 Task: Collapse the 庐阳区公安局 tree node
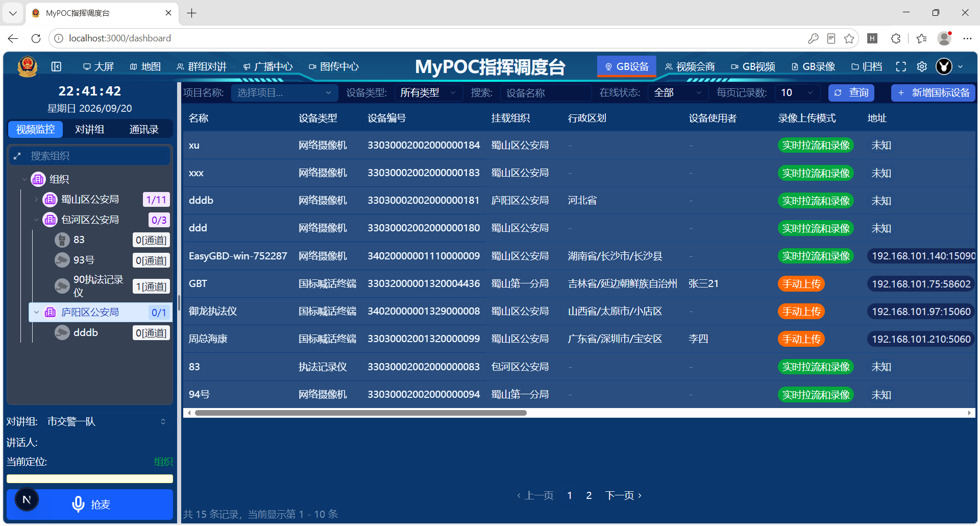(x=36, y=312)
